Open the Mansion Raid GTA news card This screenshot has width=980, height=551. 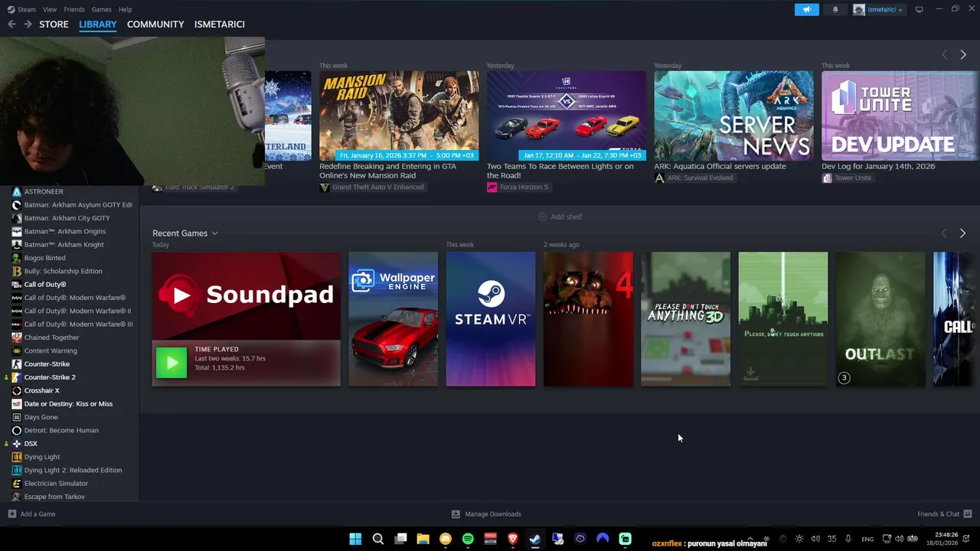[399, 116]
